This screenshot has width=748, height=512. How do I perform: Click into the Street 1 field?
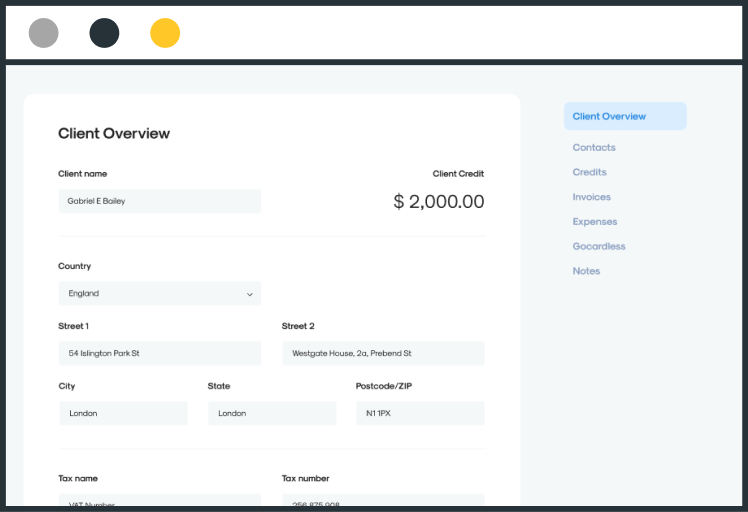pos(160,353)
